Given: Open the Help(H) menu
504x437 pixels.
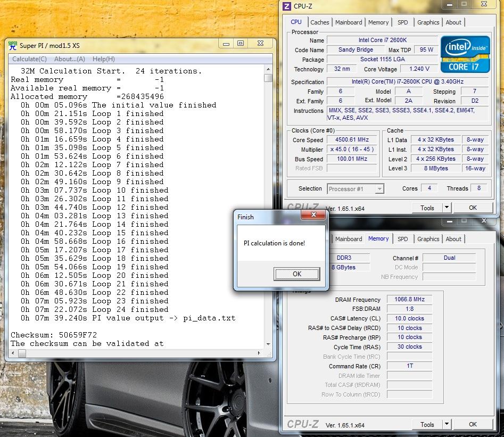Looking at the screenshot, I should (x=103, y=59).
